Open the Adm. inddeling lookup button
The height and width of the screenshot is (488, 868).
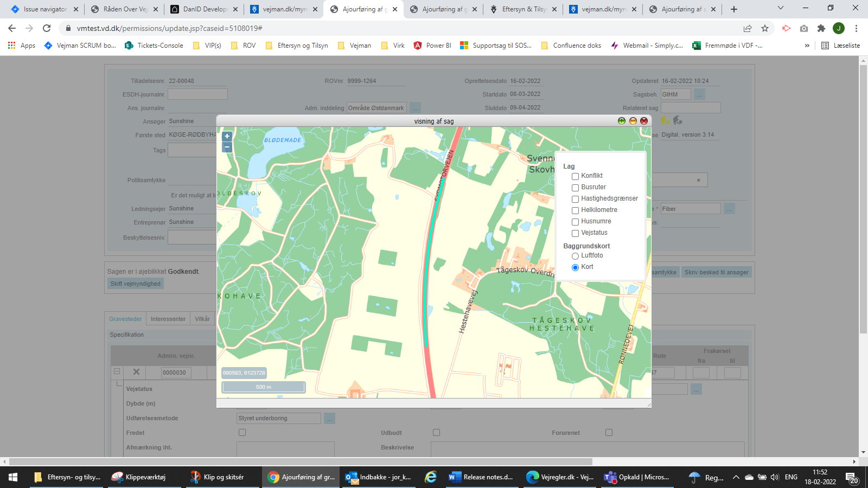[x=415, y=108]
